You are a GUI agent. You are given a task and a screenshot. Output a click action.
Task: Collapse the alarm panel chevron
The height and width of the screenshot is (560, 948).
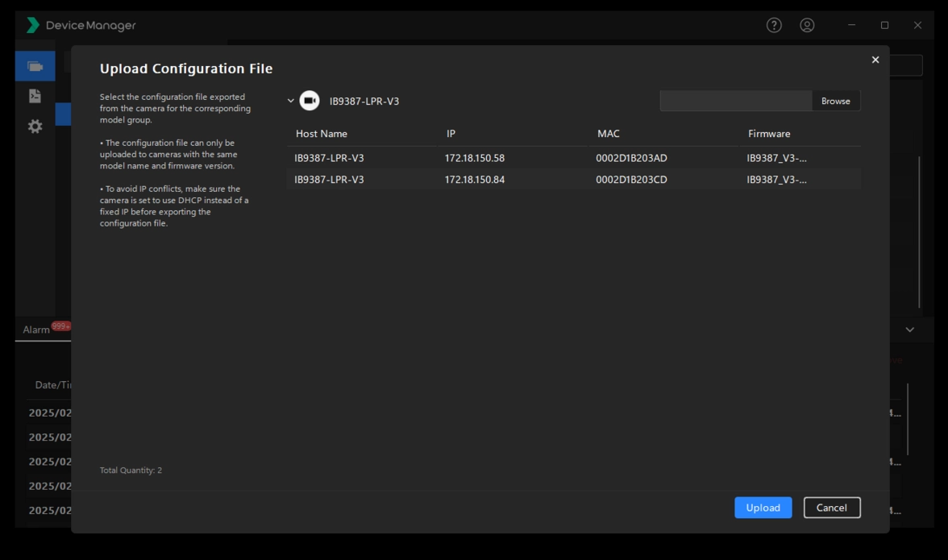pos(909,330)
